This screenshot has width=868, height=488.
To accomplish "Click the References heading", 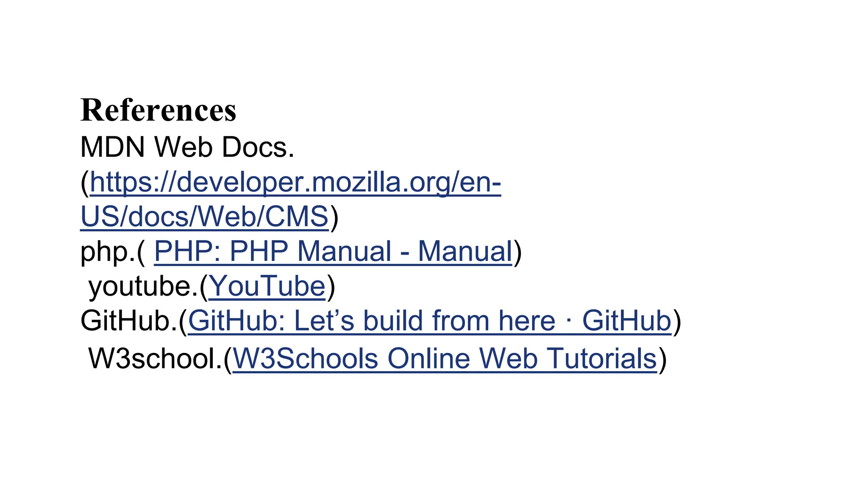I will 159,110.
